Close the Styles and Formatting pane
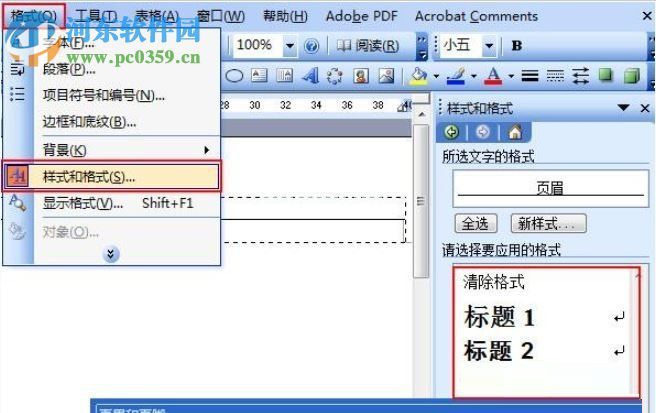The height and width of the screenshot is (413, 656). pyautogui.click(x=645, y=108)
